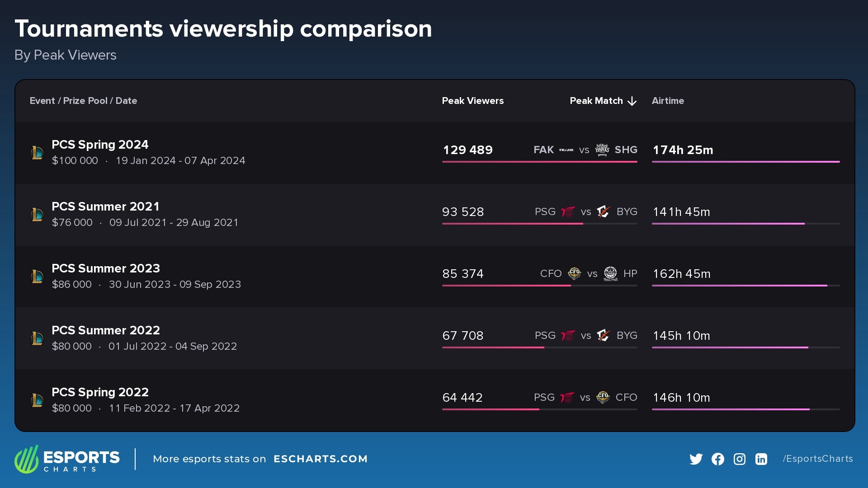Open the PCS Summer 2021 event title
Screen dimensions: 868x488
[x=105, y=206]
